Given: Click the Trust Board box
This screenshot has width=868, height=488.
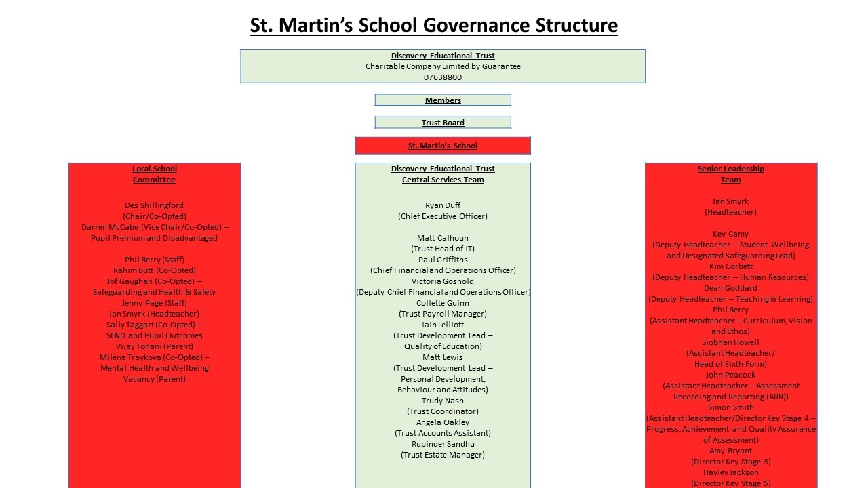Looking at the screenshot, I should 443,123.
